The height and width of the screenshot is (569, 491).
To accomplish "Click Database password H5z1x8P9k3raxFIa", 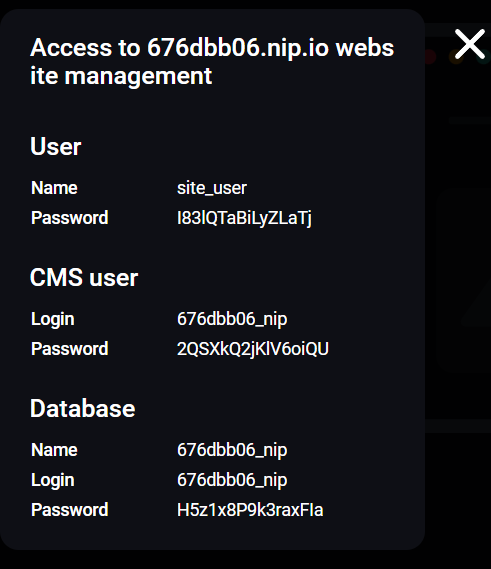I will point(250,510).
